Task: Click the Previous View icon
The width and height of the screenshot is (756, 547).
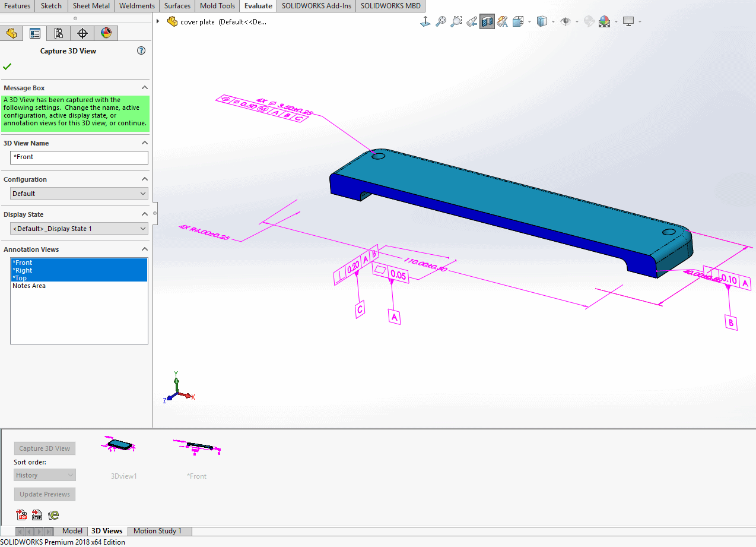Action: pyautogui.click(x=472, y=22)
